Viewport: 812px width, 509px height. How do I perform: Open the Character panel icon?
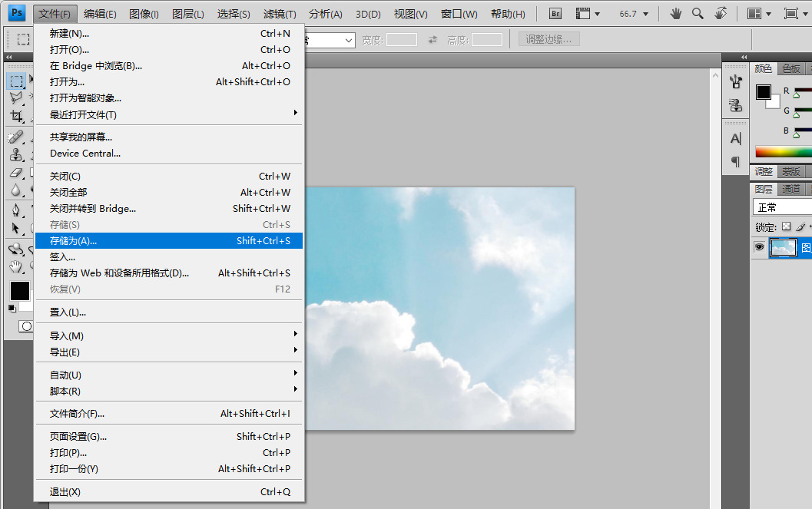click(x=736, y=139)
